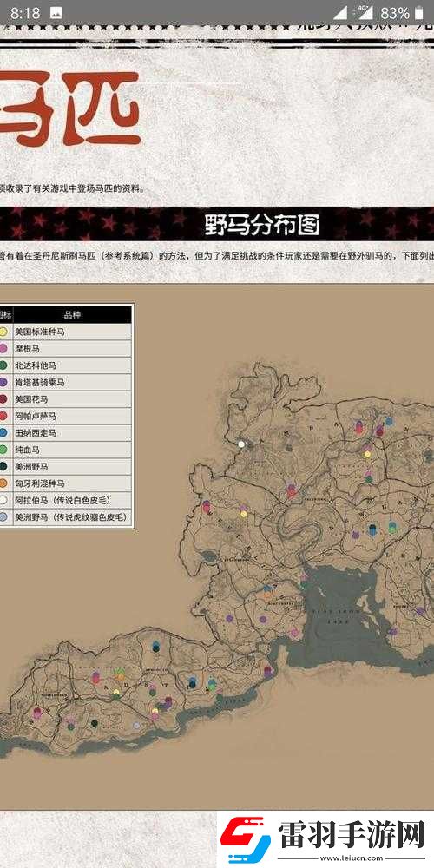Tap the large red 马匹 title
Screen dimensions: 434x868
[x=69, y=108]
